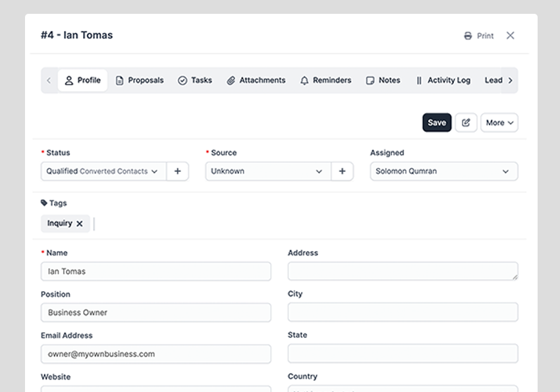Viewport: 560px width, 392px height.
Task: Open the Tasks tab
Action: click(195, 80)
